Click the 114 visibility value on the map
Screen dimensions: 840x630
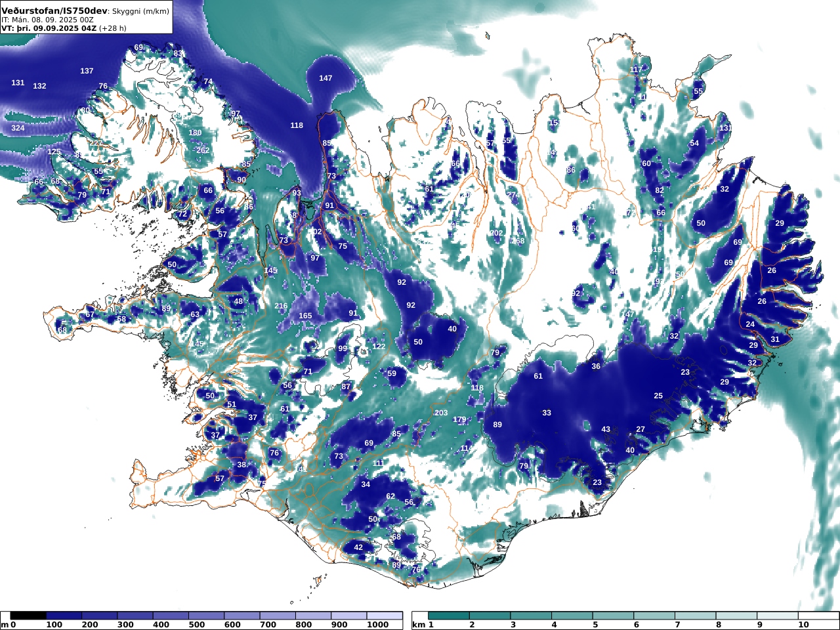(x=466, y=448)
